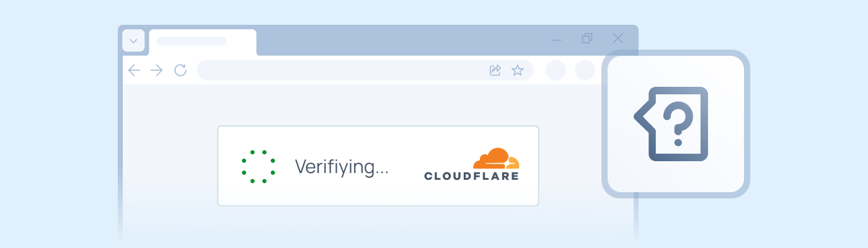
Task: Minimize the browser window
Action: [556, 40]
